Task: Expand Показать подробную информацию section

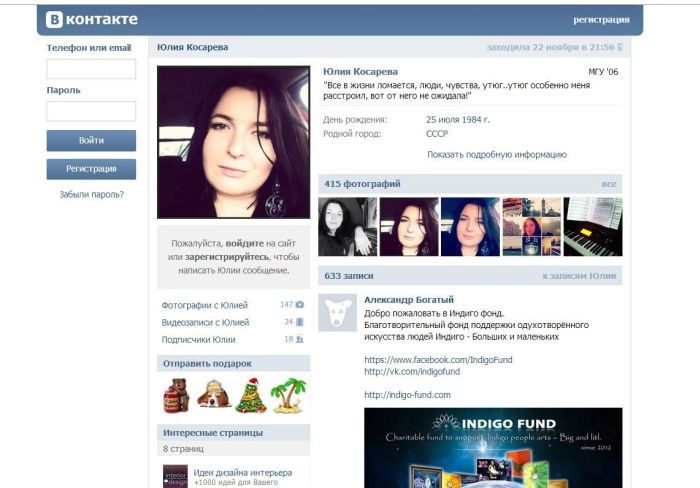Action: [496, 155]
